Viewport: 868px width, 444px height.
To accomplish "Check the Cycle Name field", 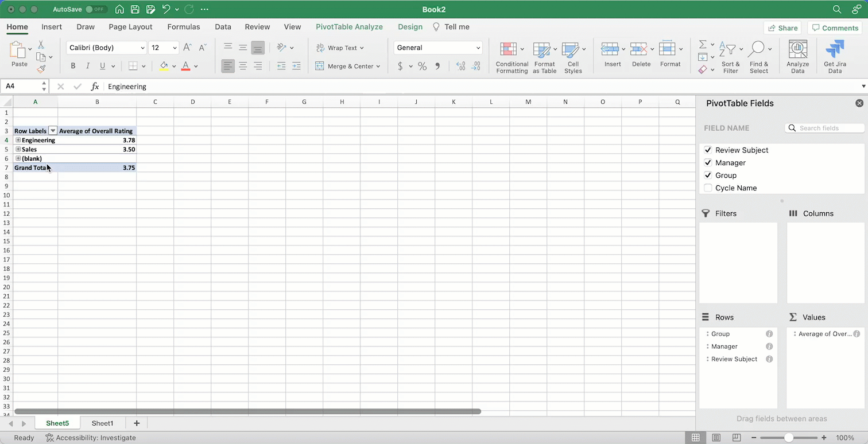I will coord(708,188).
